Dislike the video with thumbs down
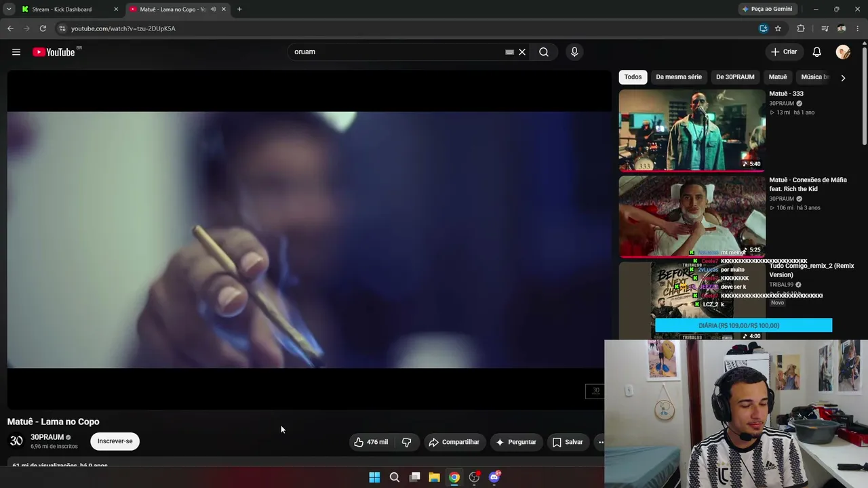868x488 pixels. coord(407,442)
